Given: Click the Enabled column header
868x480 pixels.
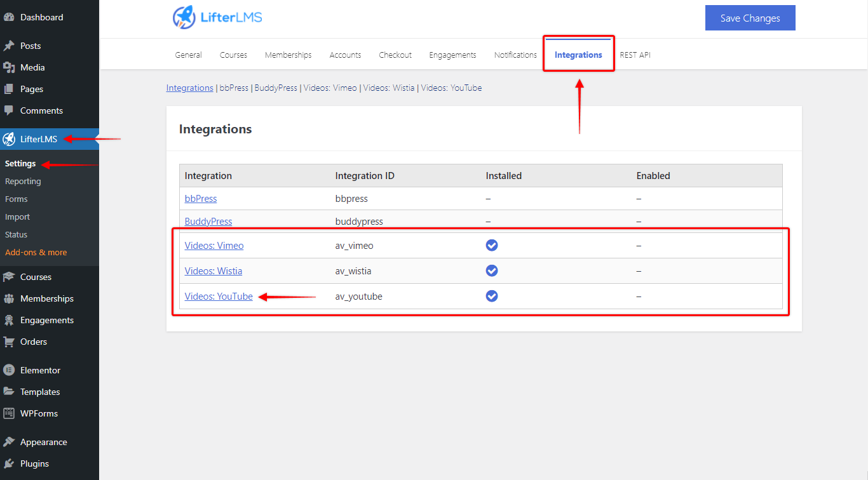Looking at the screenshot, I should coord(653,176).
